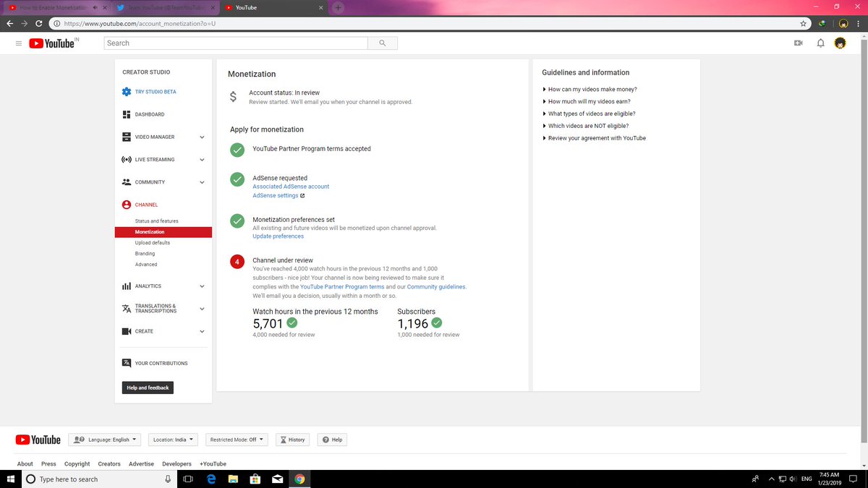The image size is (868, 488).
Task: Open the YouTube hamburger guide menu
Action: (x=18, y=43)
